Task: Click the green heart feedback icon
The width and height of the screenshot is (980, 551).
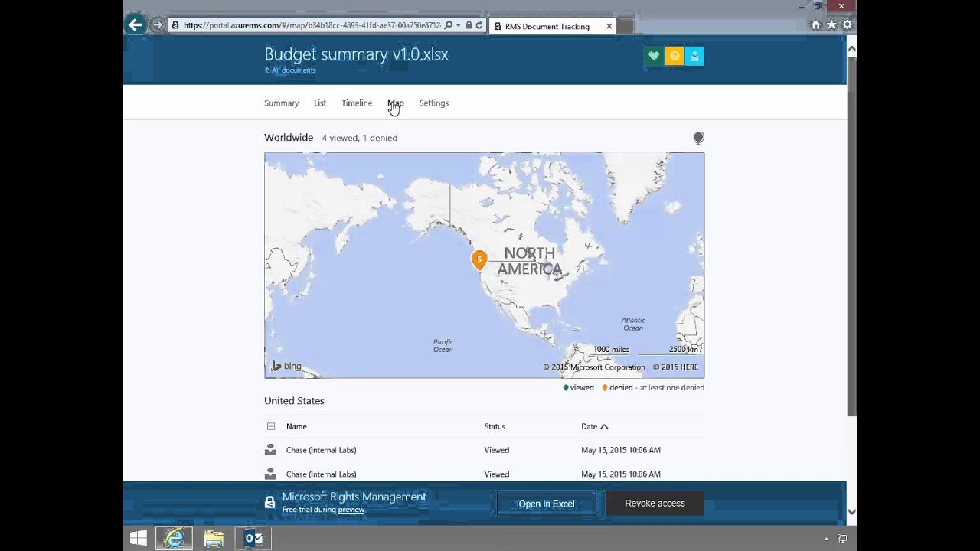Action: coord(653,56)
